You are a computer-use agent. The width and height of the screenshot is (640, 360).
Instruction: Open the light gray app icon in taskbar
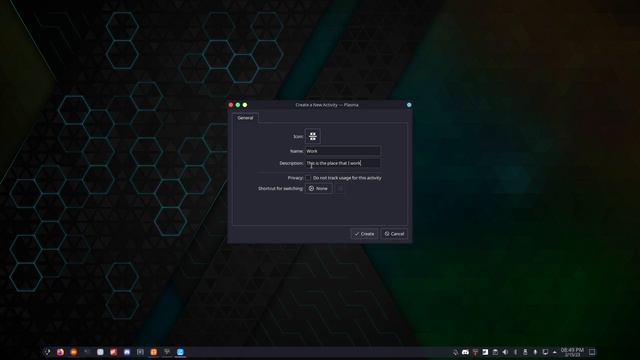[x=100, y=352]
